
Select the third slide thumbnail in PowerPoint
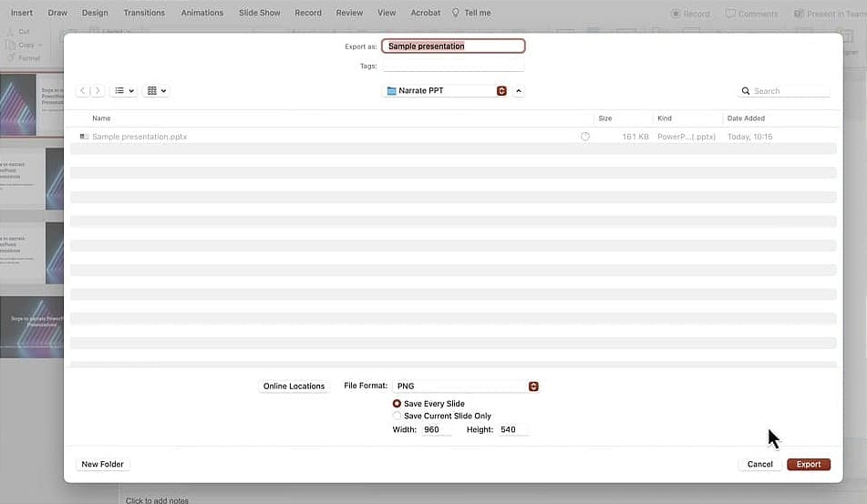pyautogui.click(x=32, y=253)
